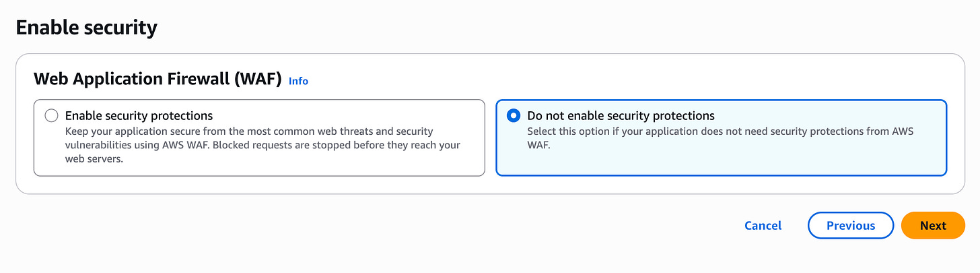This screenshot has width=980, height=273.
Task: Go back with the Previous button
Action: pyautogui.click(x=850, y=226)
